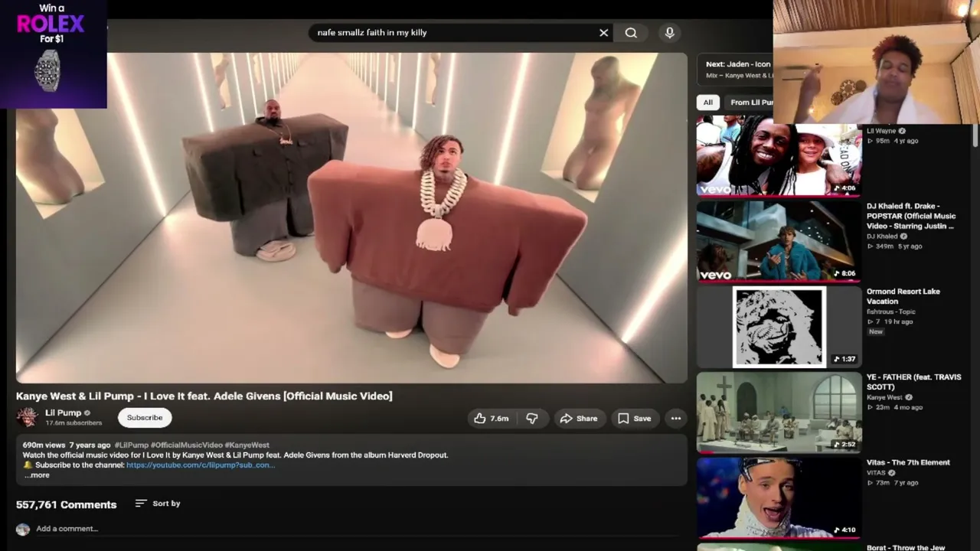Click the Add a comment field
The width and height of the screenshot is (980, 551).
358,529
